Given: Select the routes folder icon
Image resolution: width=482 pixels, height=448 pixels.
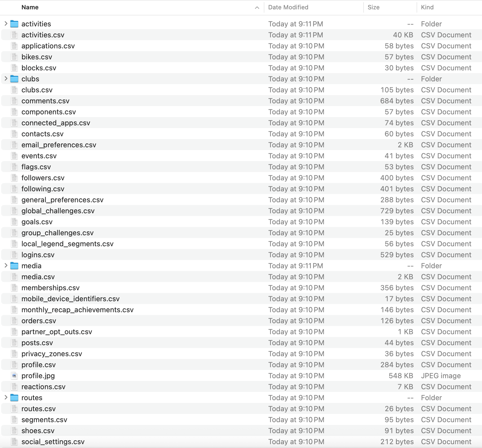Looking at the screenshot, I should [14, 398].
